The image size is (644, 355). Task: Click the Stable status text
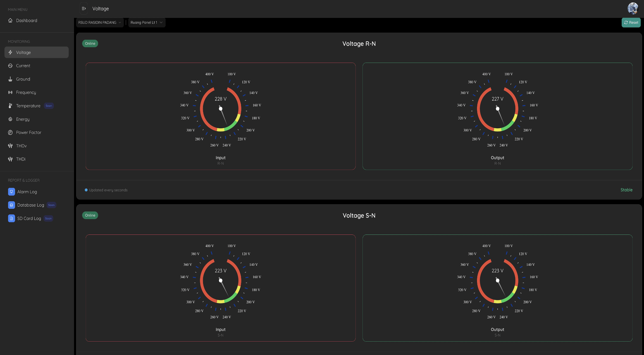tap(626, 190)
